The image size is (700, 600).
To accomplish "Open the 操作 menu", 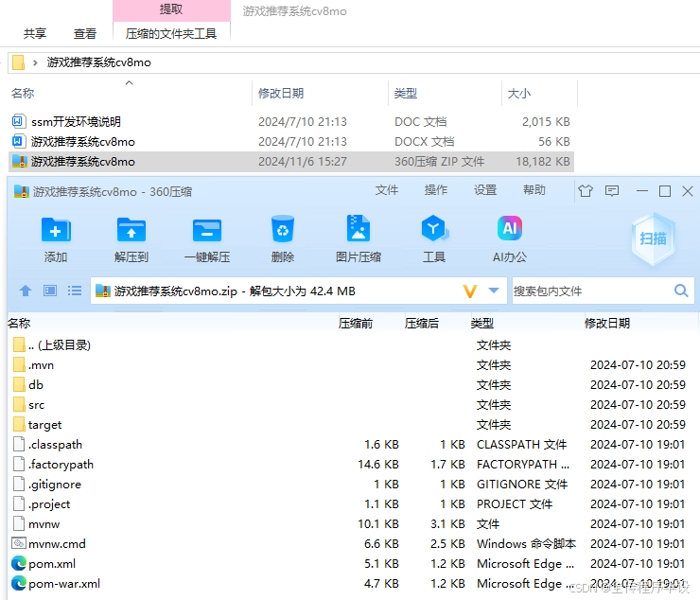I will [436, 190].
